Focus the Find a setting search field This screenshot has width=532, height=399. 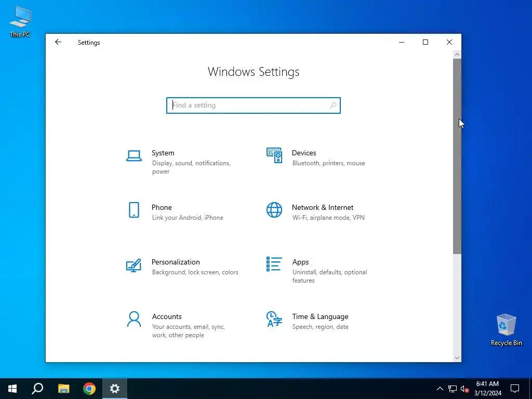(254, 105)
